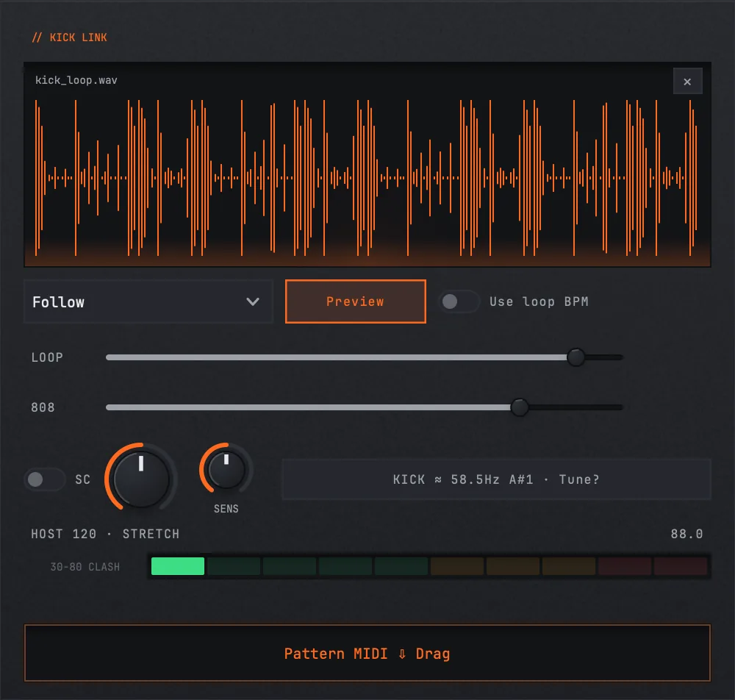
Task: Click the 808 slider label
Action: pos(43,407)
